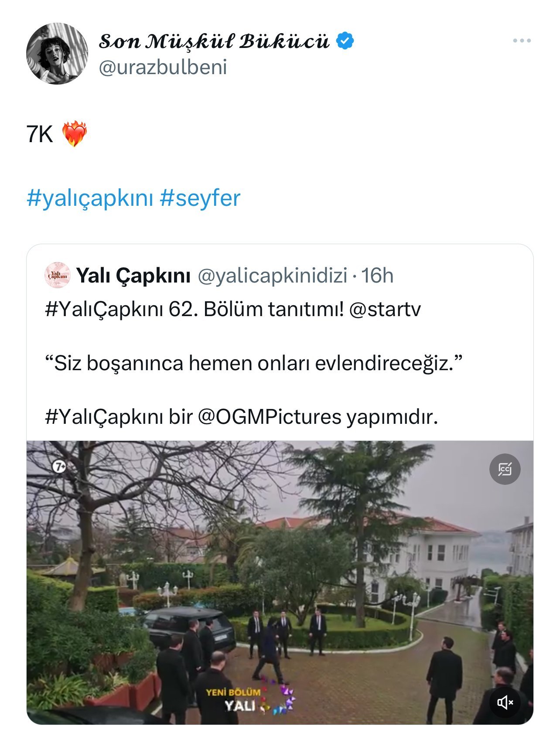Open the @yalicapkinidizi handle
The width and height of the screenshot is (560, 736).
click(273, 276)
